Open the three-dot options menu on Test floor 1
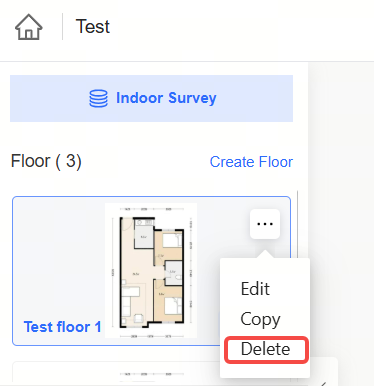The height and width of the screenshot is (386, 374). point(265,224)
